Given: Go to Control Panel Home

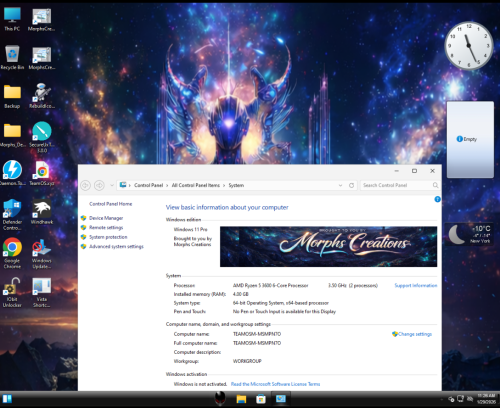Looking at the screenshot, I should [x=111, y=204].
